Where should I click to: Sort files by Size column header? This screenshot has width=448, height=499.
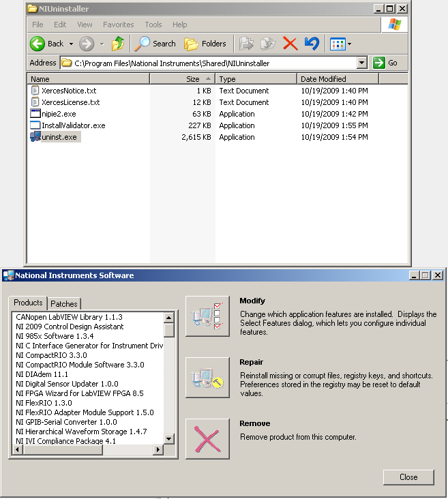point(183,78)
